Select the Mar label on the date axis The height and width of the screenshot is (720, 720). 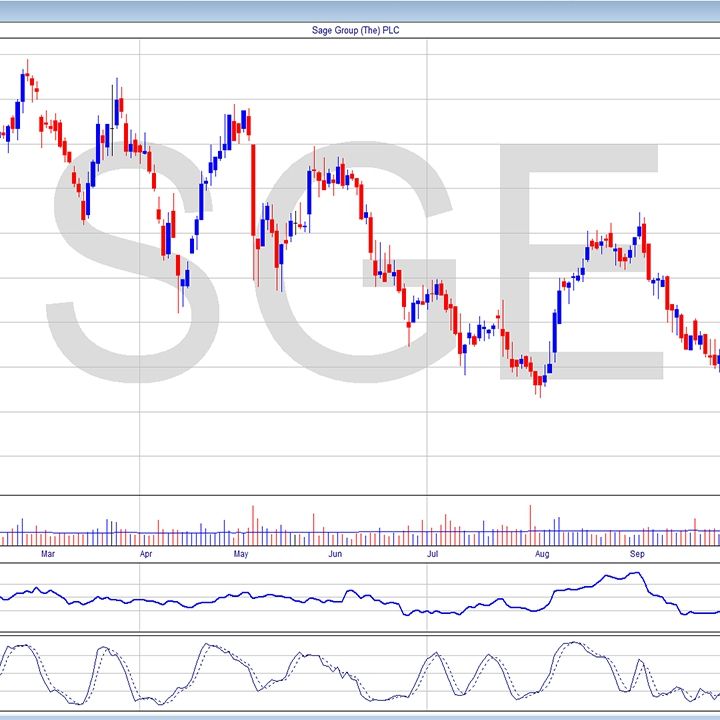click(x=46, y=552)
